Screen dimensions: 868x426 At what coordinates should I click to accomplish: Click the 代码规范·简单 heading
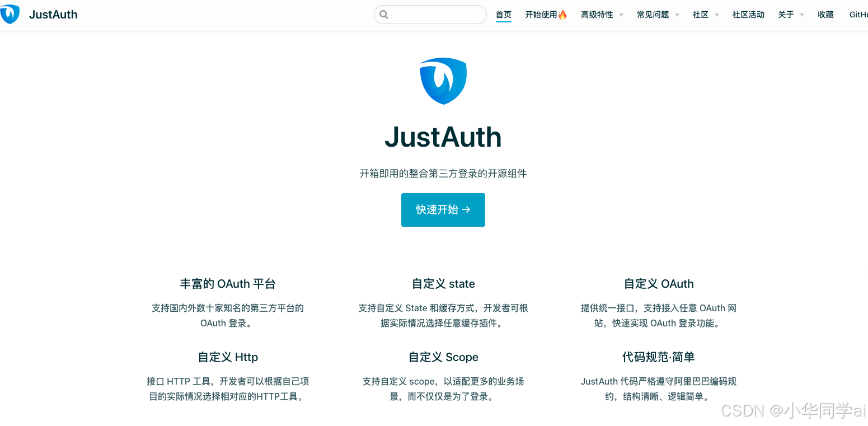pyautogui.click(x=659, y=357)
